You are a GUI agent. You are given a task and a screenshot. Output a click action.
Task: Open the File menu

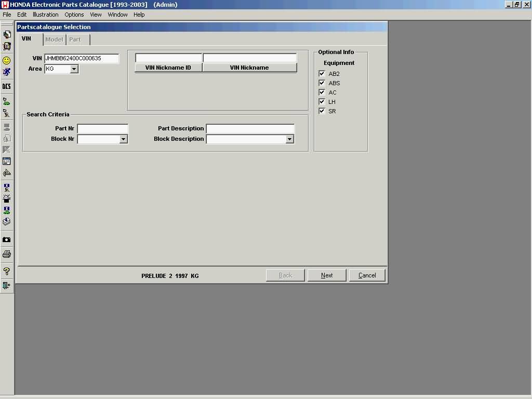pyautogui.click(x=7, y=15)
